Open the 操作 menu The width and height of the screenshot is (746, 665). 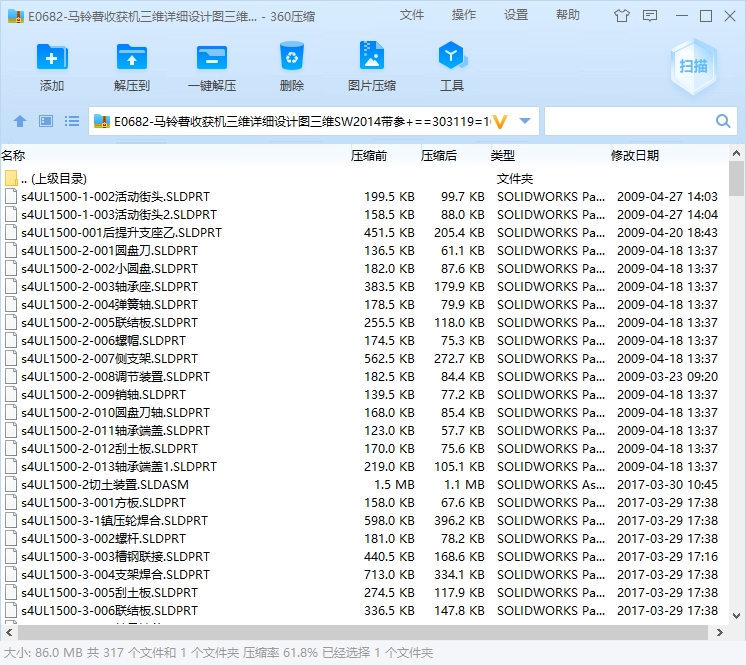pyautogui.click(x=464, y=15)
